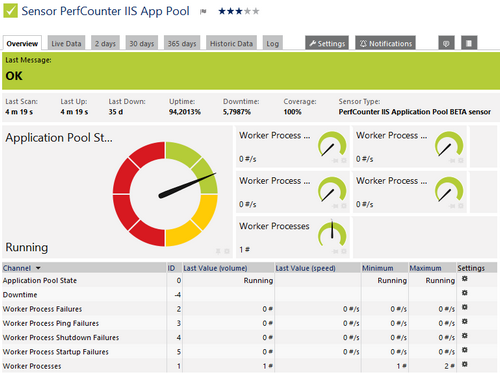Open the Notifications button
The image size is (500, 374).
tap(386, 43)
